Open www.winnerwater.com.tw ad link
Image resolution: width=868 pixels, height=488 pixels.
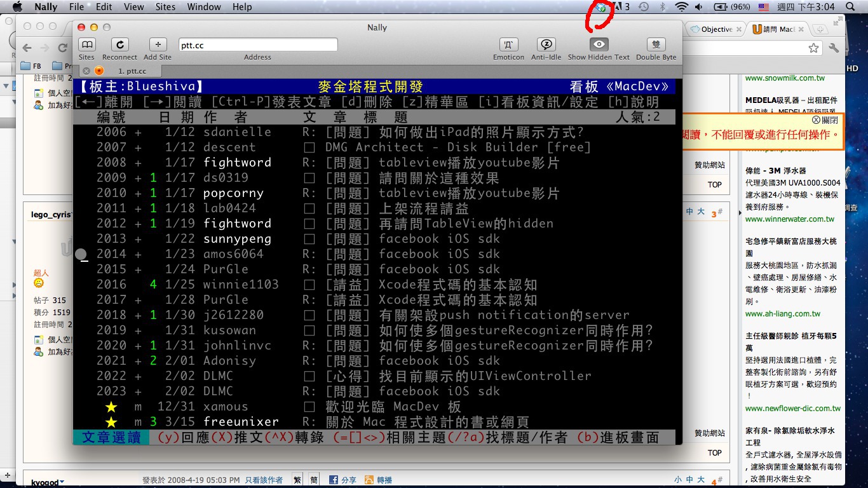[x=790, y=219]
